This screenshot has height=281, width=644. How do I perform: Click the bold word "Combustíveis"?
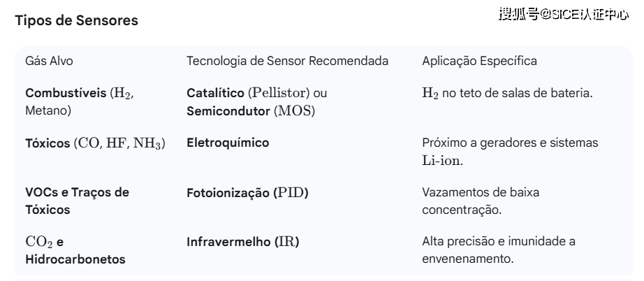[66, 93]
